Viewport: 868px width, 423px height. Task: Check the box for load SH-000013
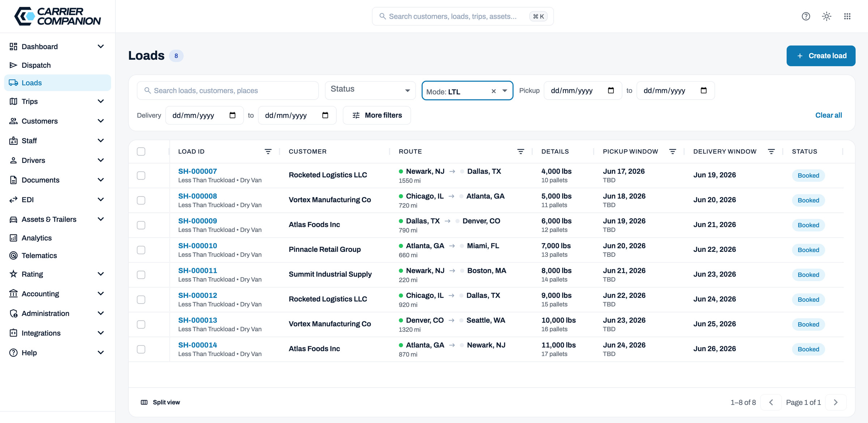point(141,325)
